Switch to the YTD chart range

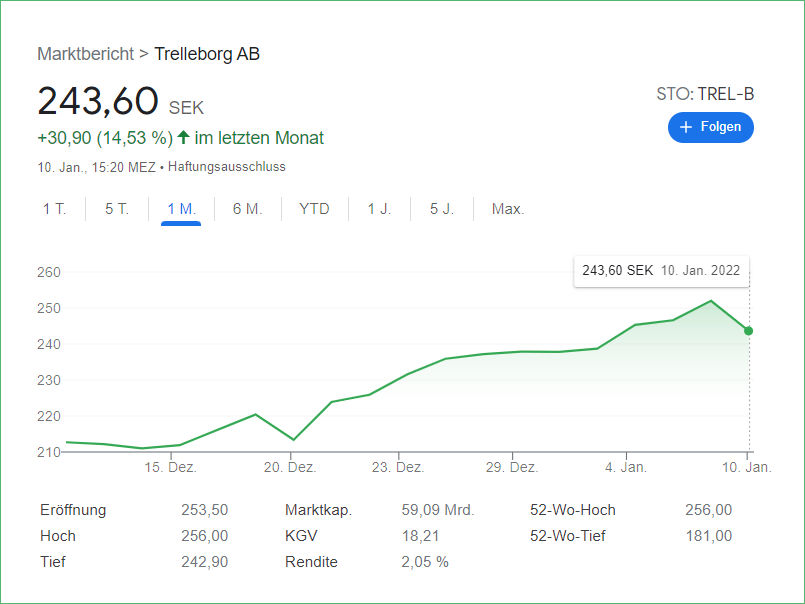point(314,209)
